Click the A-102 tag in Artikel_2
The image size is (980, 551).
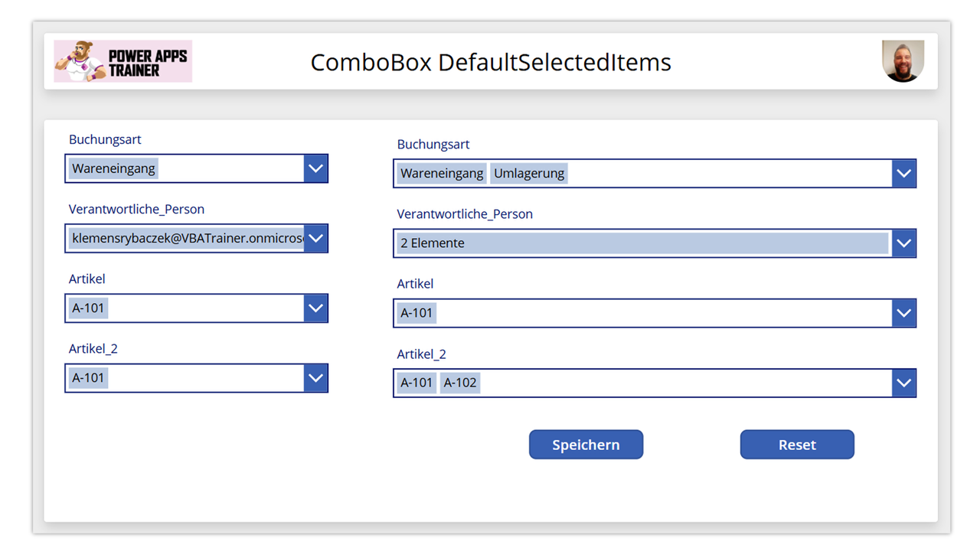pos(460,383)
